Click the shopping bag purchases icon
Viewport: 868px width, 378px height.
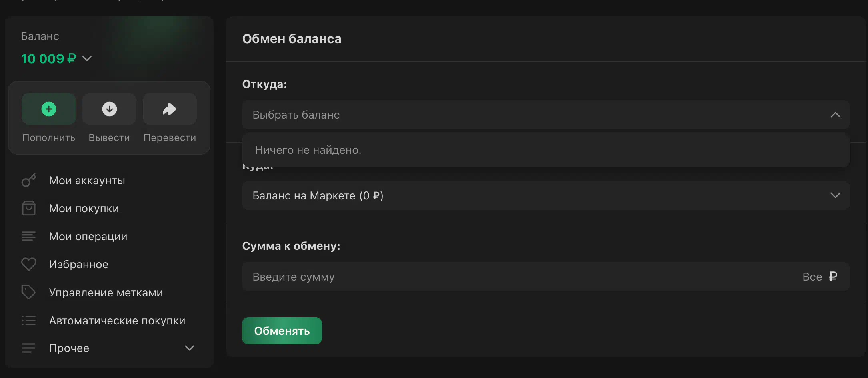29,208
